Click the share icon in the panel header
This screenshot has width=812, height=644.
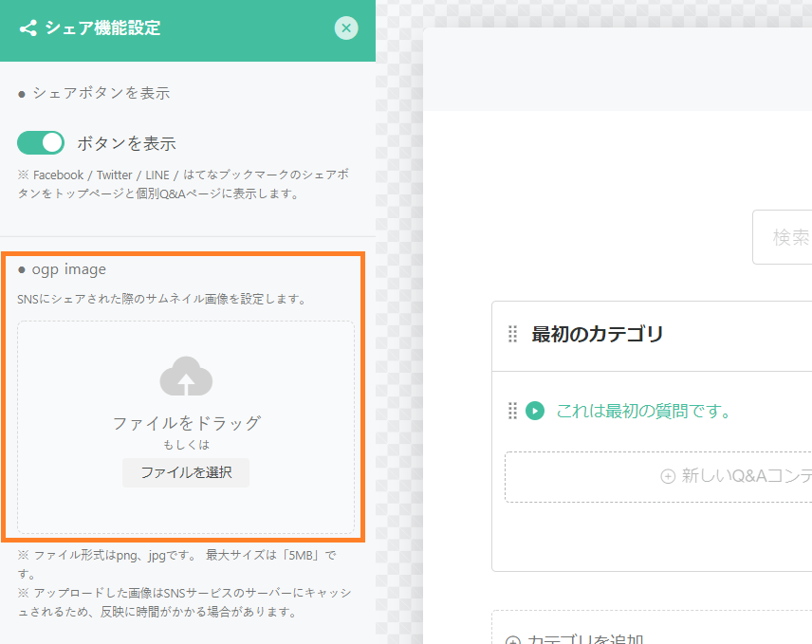coord(28,28)
